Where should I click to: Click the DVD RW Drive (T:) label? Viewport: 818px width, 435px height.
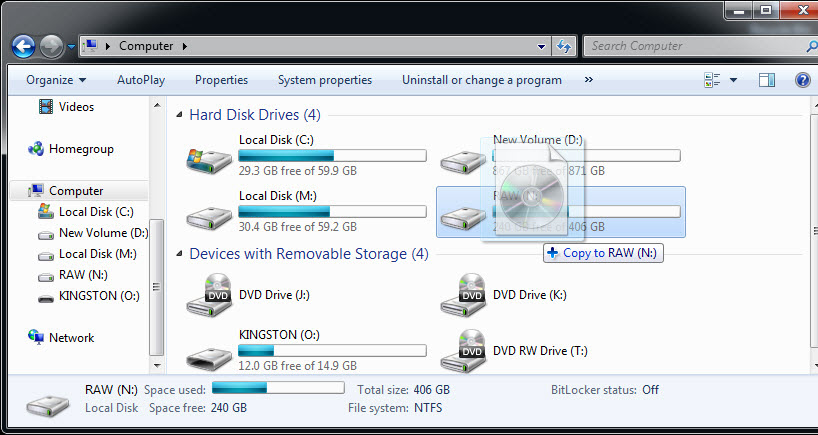tap(540, 351)
